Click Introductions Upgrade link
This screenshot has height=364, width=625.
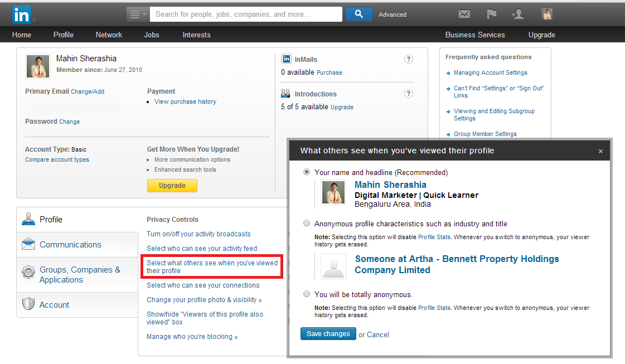342,107
